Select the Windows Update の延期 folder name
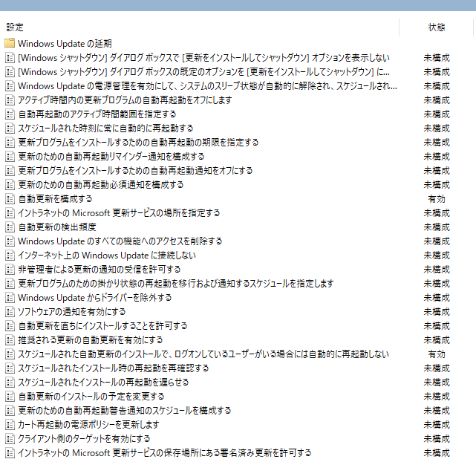This screenshot has height=462, width=476. pos(65,43)
